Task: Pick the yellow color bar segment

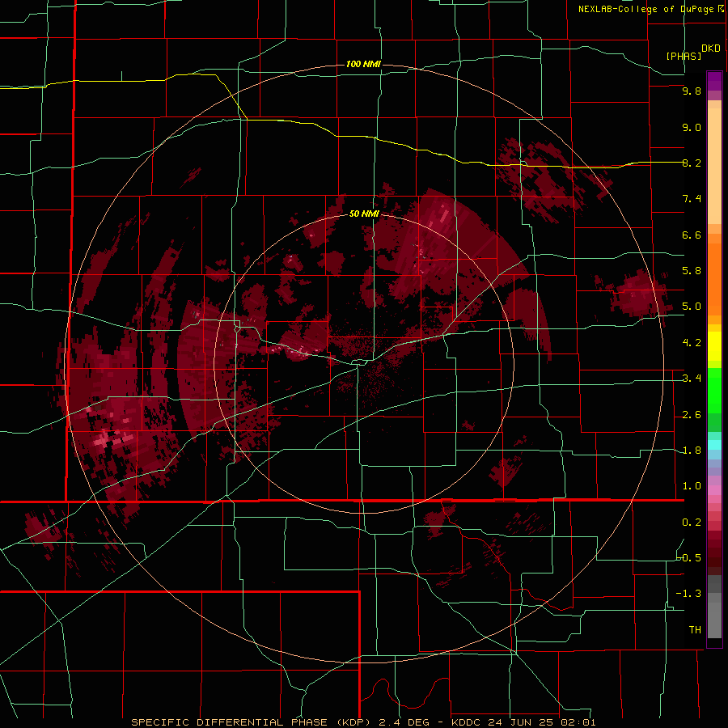Action: [x=714, y=346]
